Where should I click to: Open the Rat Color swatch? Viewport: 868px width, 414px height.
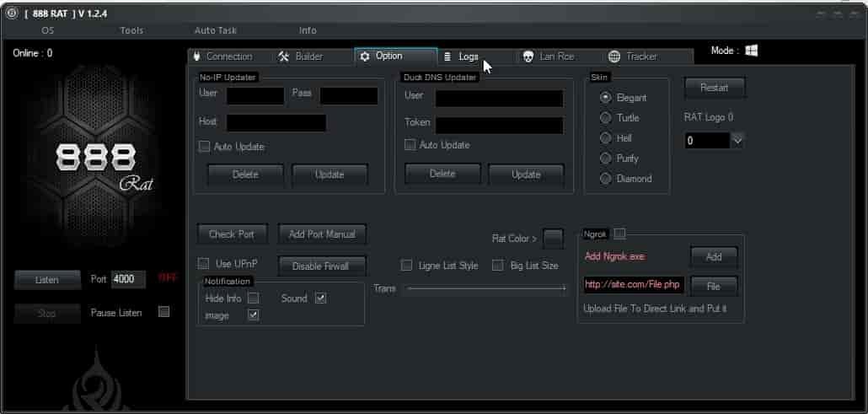pos(553,239)
